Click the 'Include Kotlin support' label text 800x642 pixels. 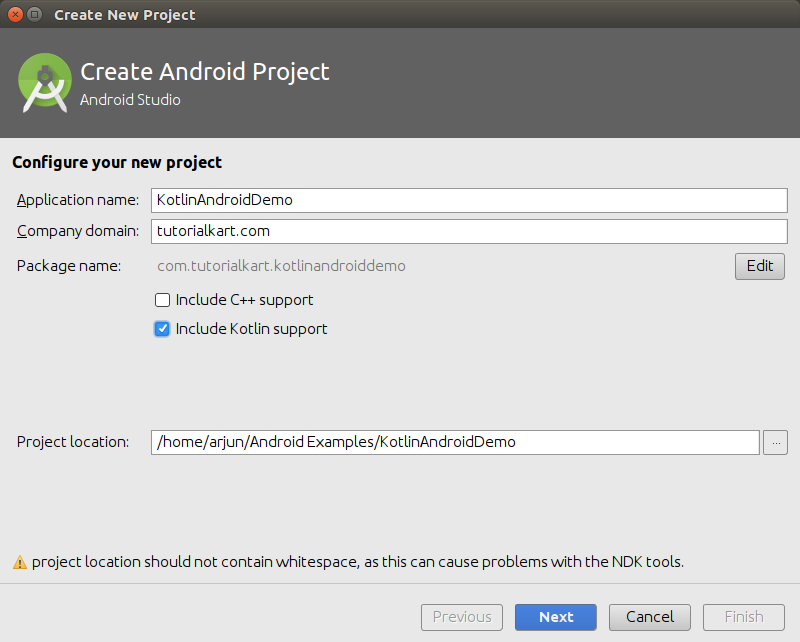pos(252,329)
